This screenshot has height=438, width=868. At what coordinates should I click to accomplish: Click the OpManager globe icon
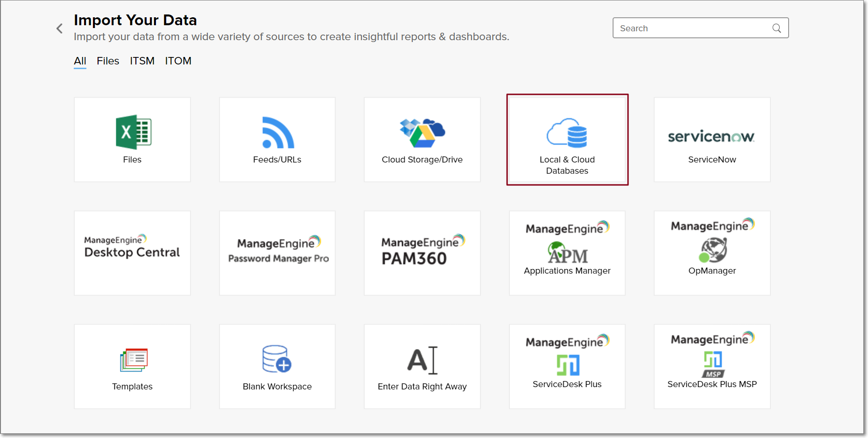pyautogui.click(x=713, y=250)
